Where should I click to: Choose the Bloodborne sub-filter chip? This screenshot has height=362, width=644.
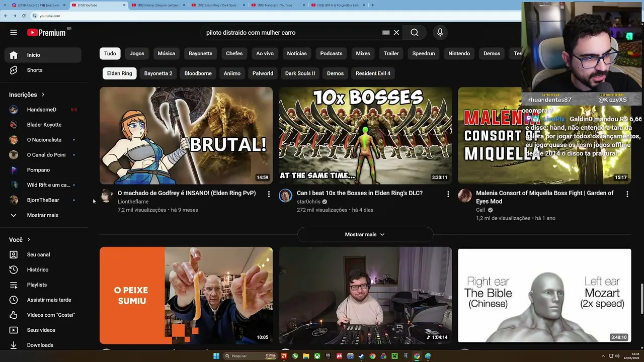pos(198,73)
